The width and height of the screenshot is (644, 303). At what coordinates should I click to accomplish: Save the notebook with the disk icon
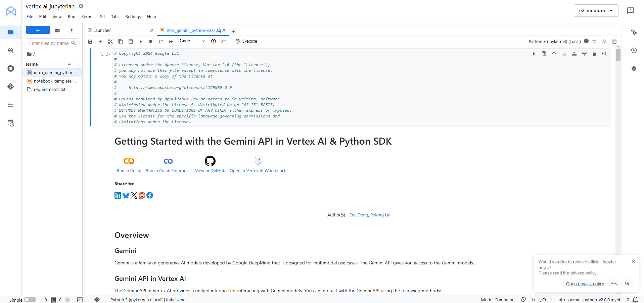click(90, 42)
